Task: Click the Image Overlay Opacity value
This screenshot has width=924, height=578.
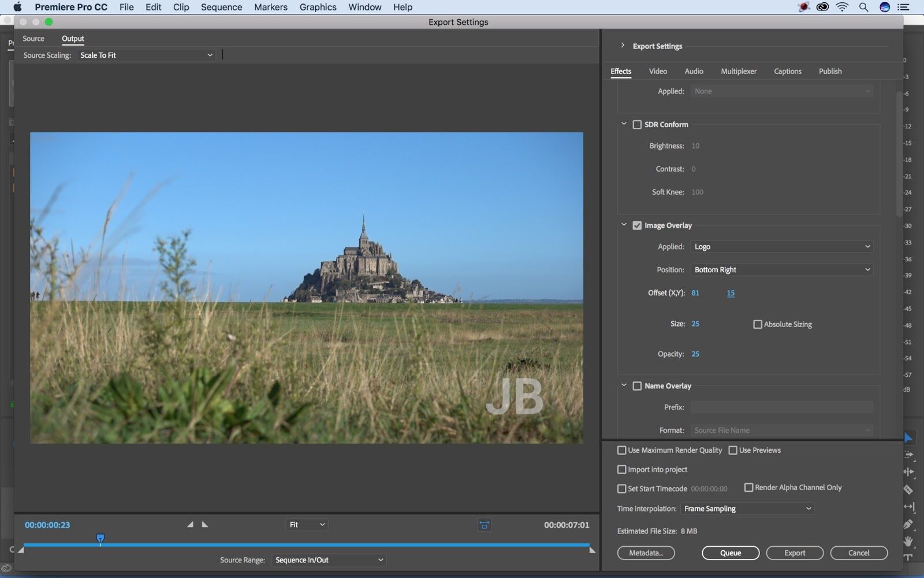Action: coord(695,354)
